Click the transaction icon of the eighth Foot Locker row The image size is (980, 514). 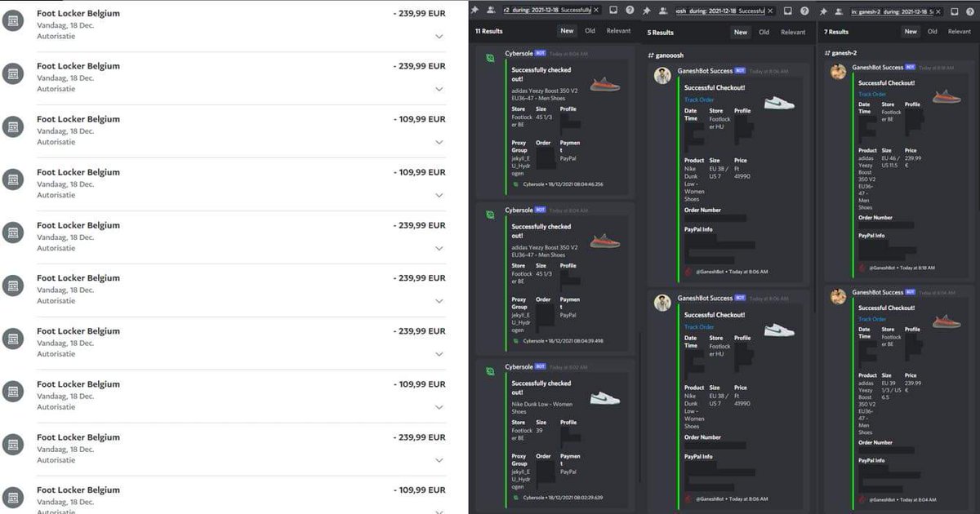point(13,392)
